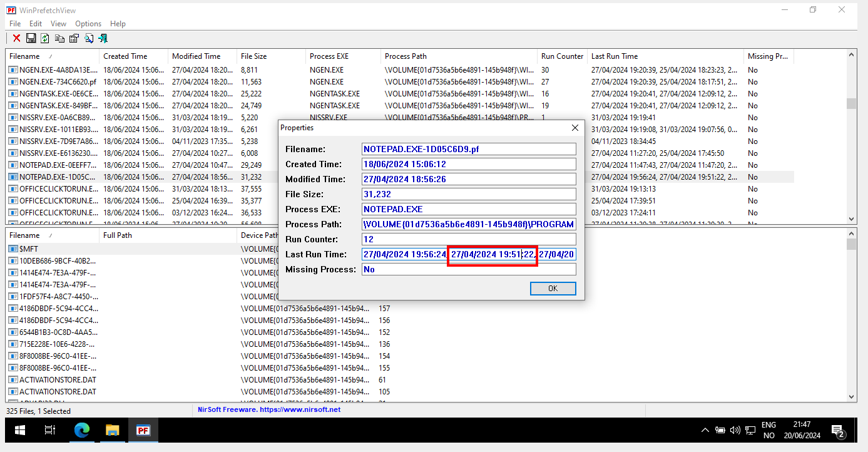The width and height of the screenshot is (868, 452).
Task: Sort by File Size column header
Action: coord(272,56)
